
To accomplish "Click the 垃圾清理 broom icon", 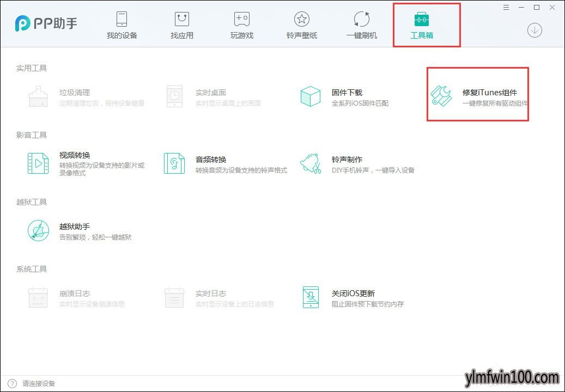I will [x=38, y=96].
